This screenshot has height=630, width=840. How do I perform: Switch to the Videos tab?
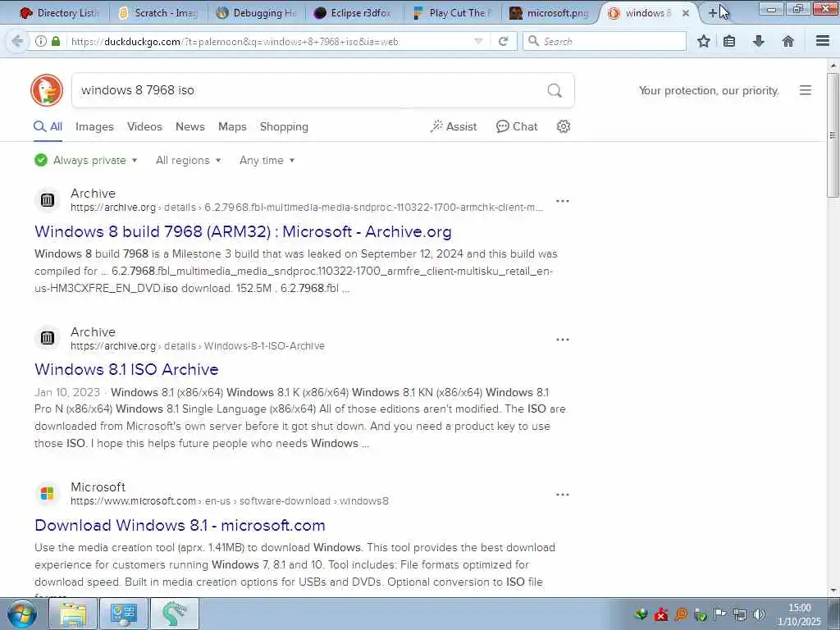coord(144,126)
